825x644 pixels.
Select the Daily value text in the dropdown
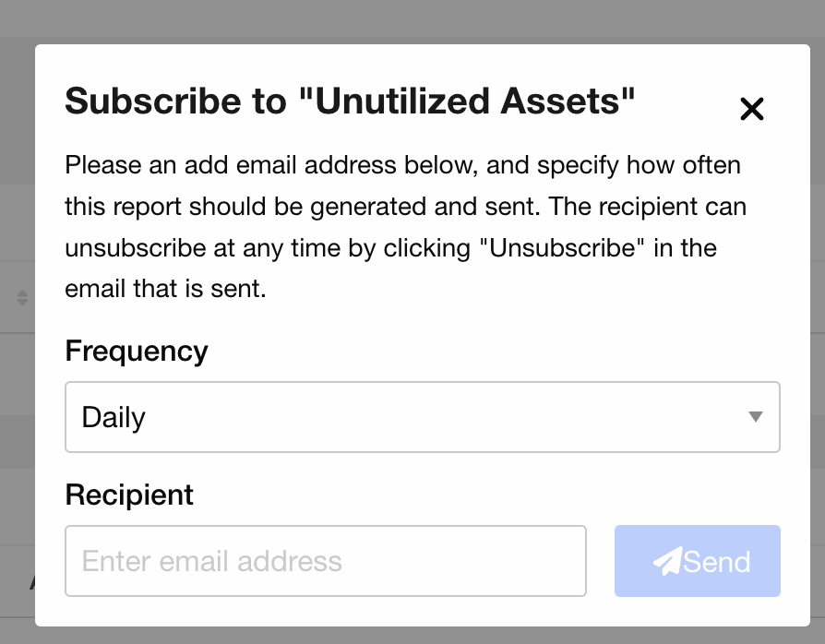(x=114, y=418)
